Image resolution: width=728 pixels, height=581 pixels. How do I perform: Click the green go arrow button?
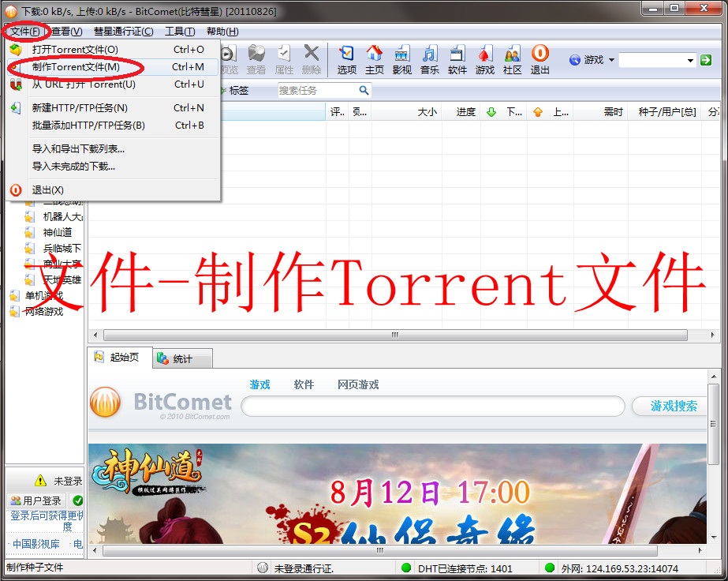point(706,60)
